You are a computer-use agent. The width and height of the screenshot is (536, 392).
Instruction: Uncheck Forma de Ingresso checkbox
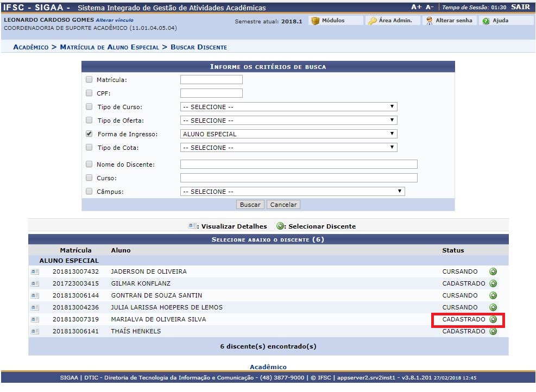[89, 134]
